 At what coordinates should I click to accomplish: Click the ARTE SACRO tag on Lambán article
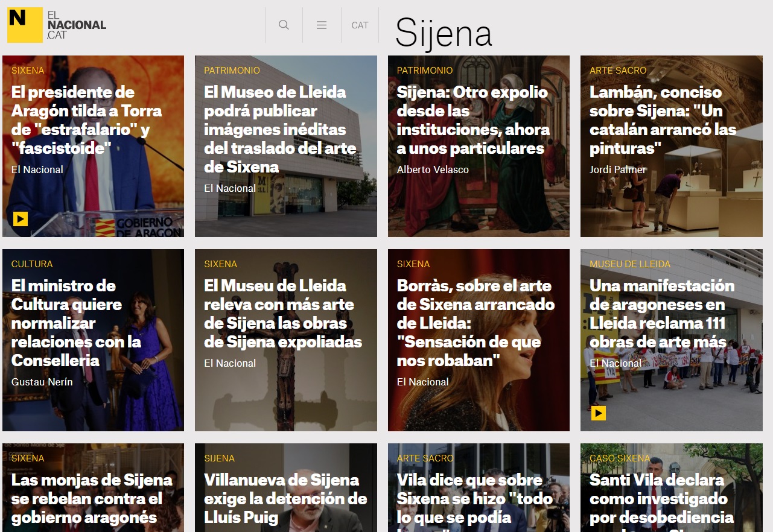click(617, 71)
